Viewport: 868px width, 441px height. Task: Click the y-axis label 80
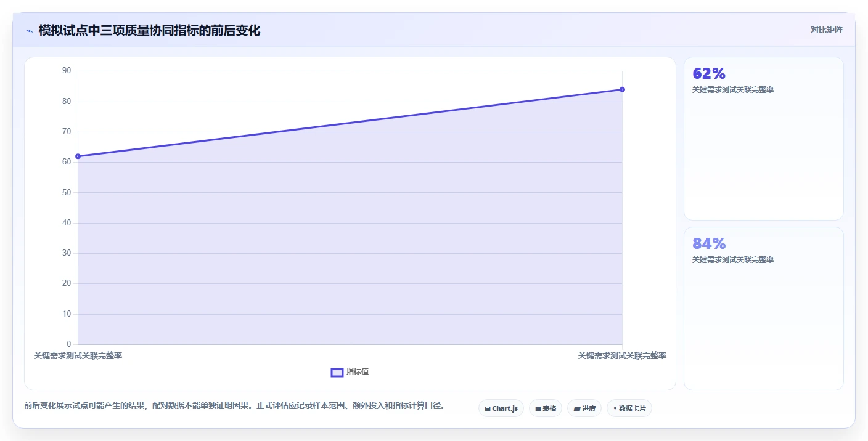67,102
